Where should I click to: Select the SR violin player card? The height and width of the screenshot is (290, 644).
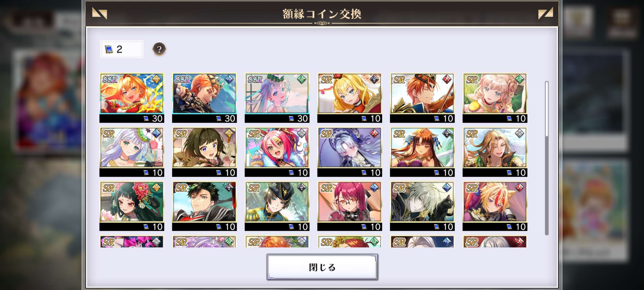pos(422,98)
